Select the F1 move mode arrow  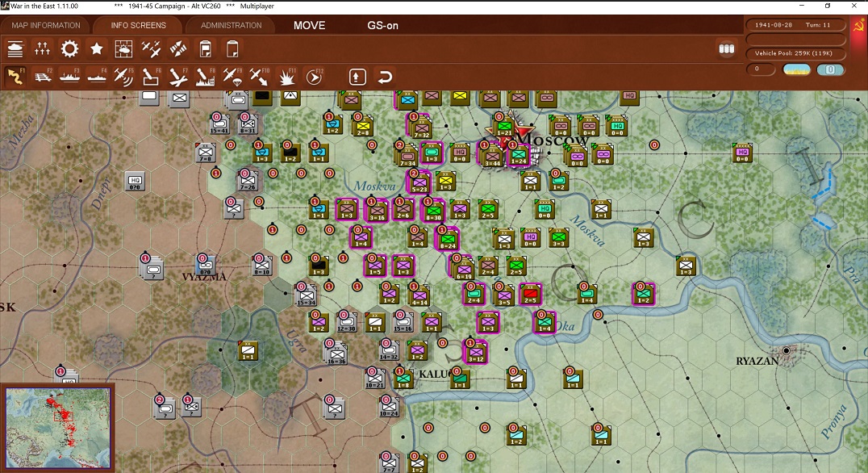coord(15,77)
